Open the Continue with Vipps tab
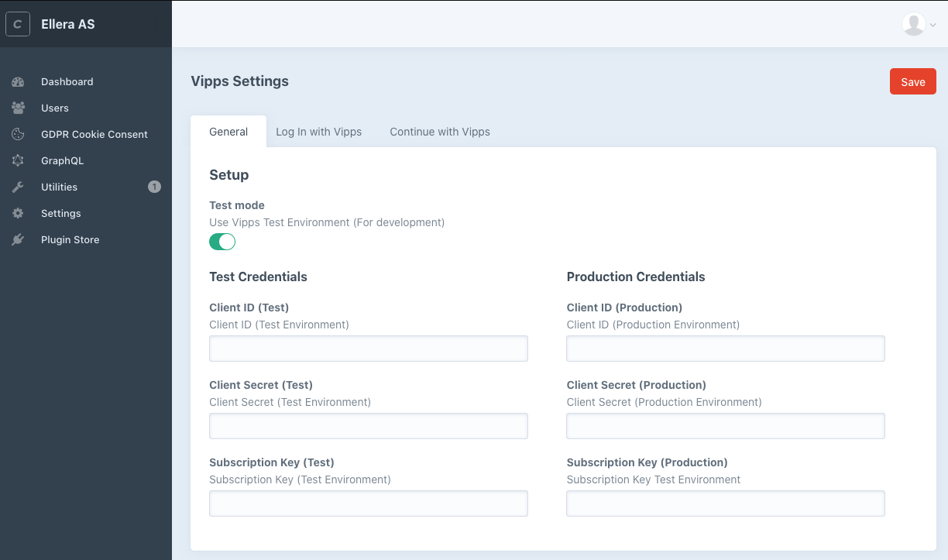This screenshot has width=948, height=560. click(x=439, y=132)
